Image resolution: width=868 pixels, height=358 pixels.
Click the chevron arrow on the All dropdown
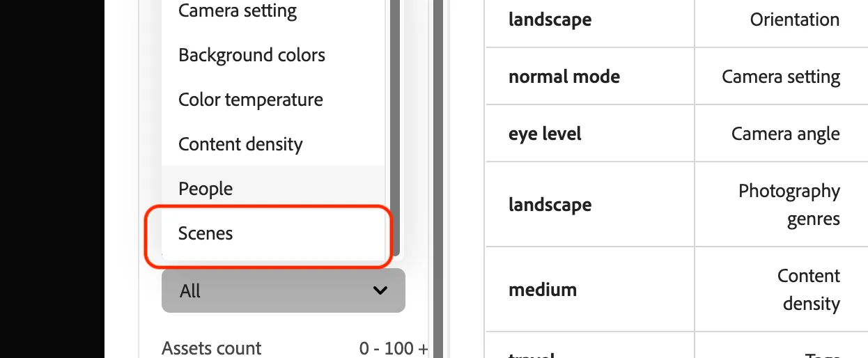380,290
